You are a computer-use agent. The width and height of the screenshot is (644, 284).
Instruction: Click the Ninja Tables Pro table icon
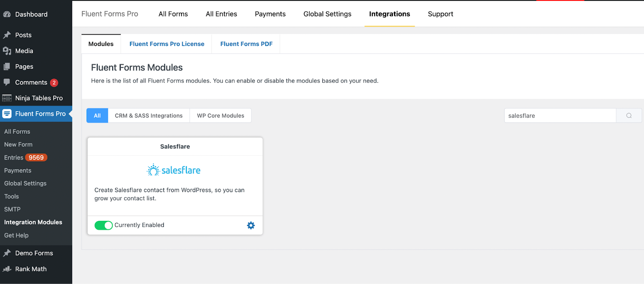coord(7,98)
